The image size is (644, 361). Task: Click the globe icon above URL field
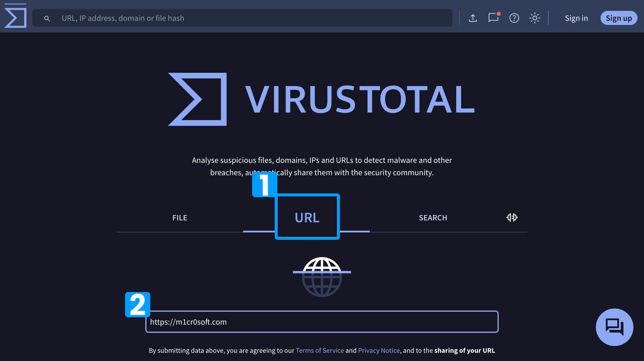pos(322,277)
